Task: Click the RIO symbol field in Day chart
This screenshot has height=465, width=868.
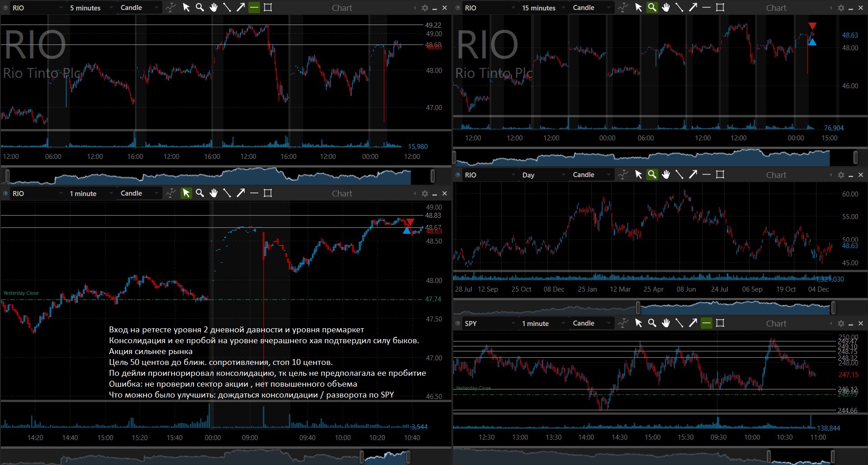Action: (x=490, y=175)
